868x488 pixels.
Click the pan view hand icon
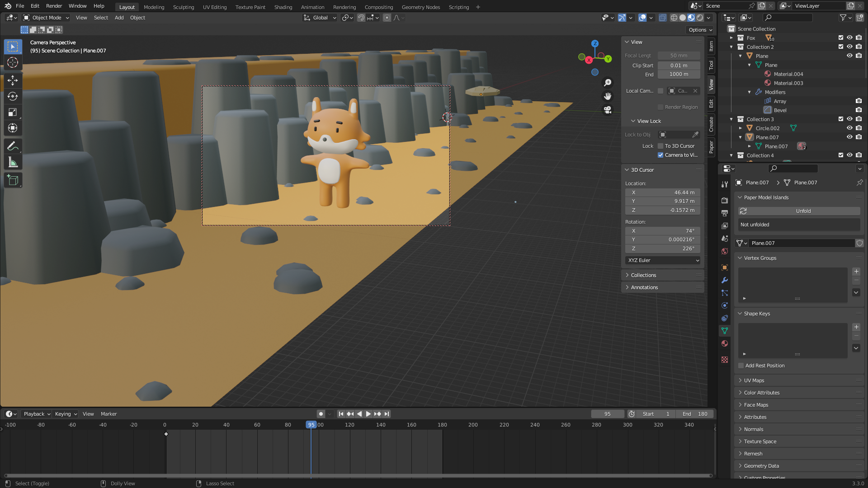(608, 96)
